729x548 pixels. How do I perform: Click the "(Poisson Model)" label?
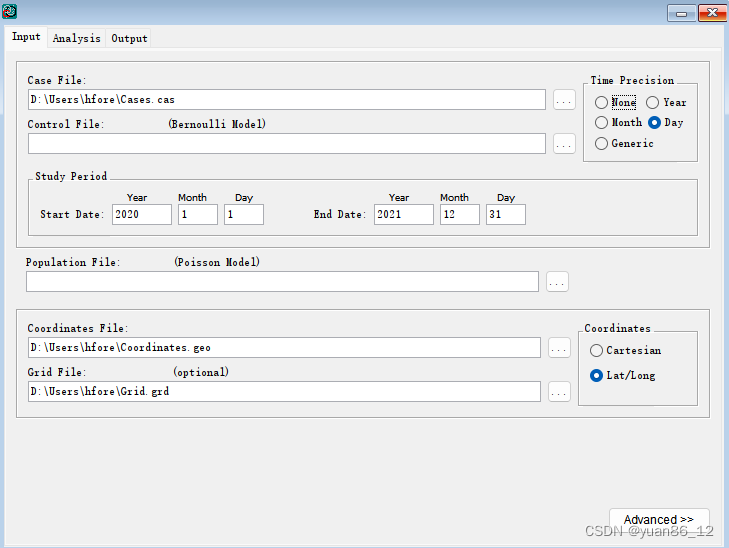pyautogui.click(x=217, y=262)
